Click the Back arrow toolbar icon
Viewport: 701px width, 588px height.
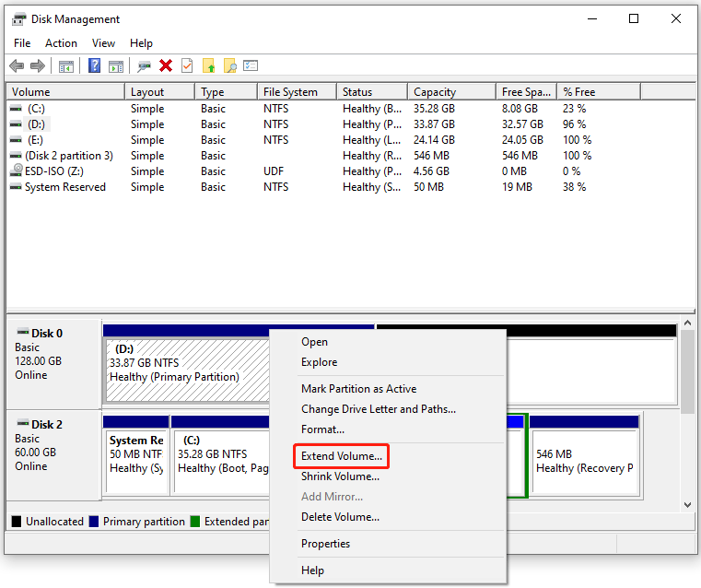17,66
